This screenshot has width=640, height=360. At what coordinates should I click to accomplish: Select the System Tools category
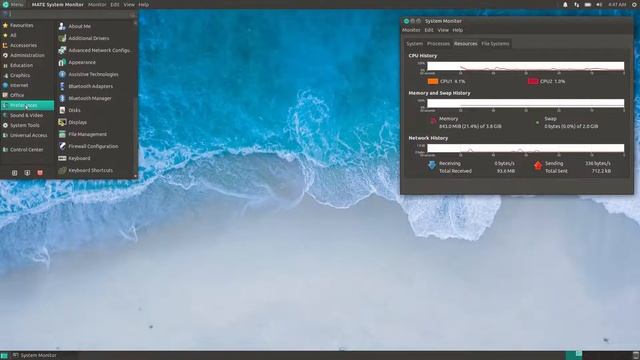pos(27,125)
